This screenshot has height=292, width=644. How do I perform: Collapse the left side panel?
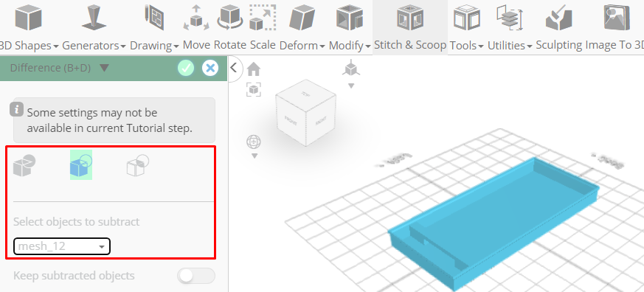pyautogui.click(x=234, y=68)
